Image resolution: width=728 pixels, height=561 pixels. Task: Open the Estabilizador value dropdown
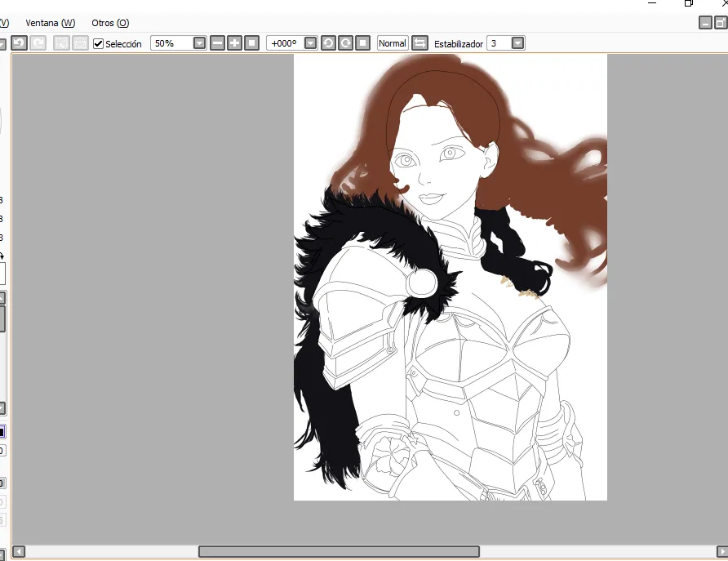click(x=517, y=43)
